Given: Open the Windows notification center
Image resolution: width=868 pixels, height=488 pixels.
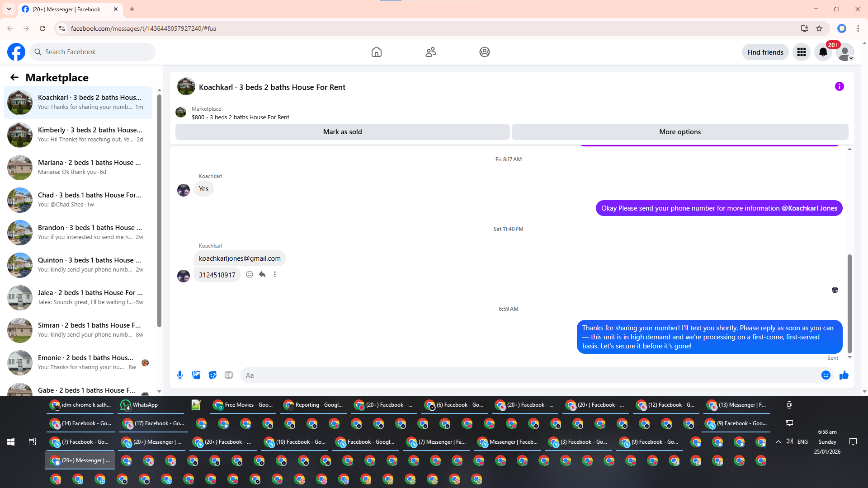Looking at the screenshot, I should click(x=853, y=442).
